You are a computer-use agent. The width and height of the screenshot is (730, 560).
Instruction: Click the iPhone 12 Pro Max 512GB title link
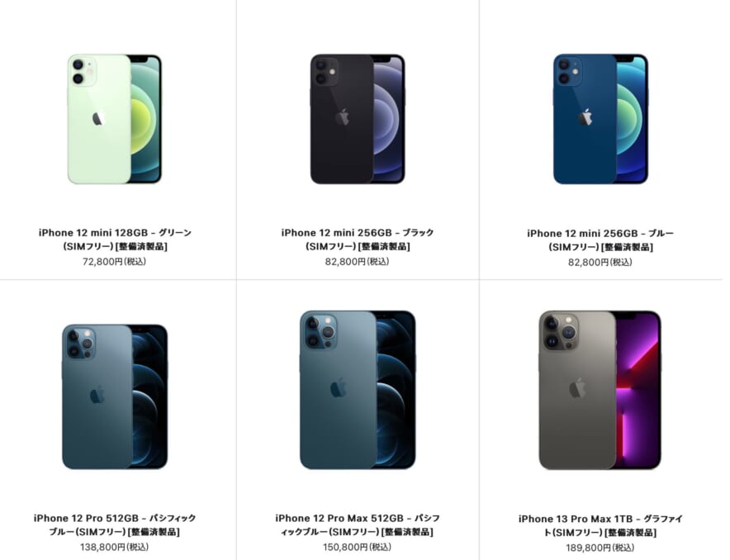pyautogui.click(x=358, y=524)
